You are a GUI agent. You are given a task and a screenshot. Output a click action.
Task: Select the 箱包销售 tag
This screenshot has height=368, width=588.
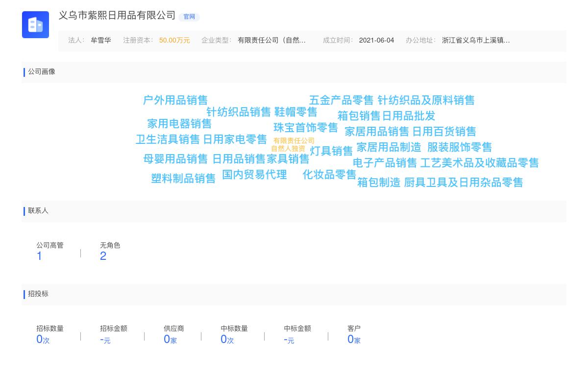(x=359, y=116)
